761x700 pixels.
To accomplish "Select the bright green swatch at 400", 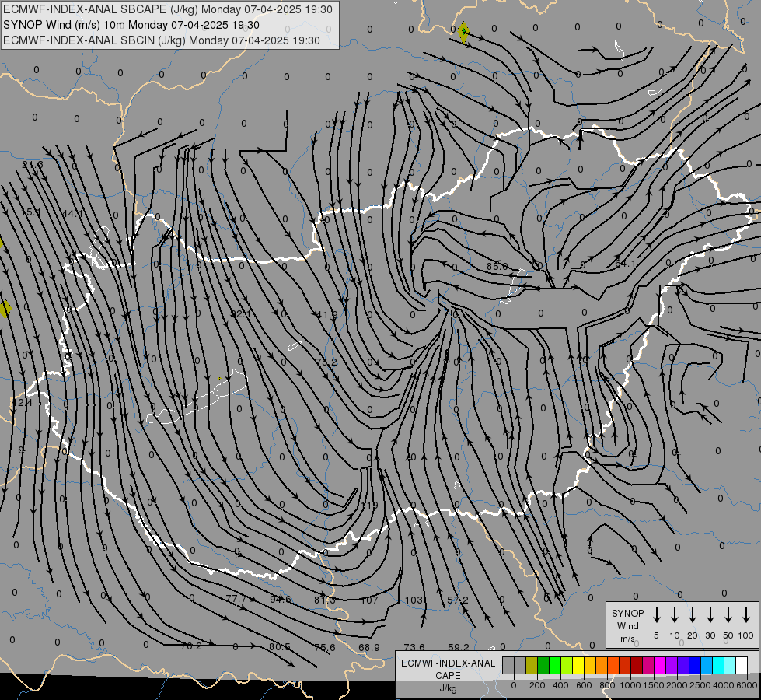I will 555,666.
